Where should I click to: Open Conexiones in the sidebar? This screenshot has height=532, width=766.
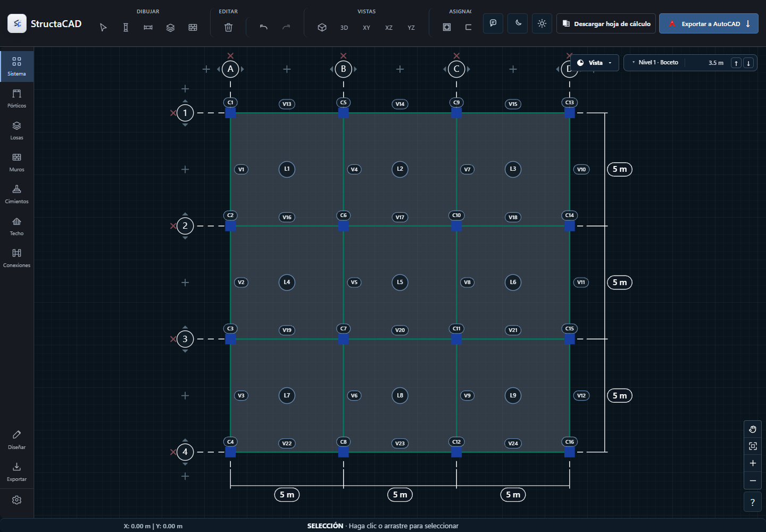17,258
